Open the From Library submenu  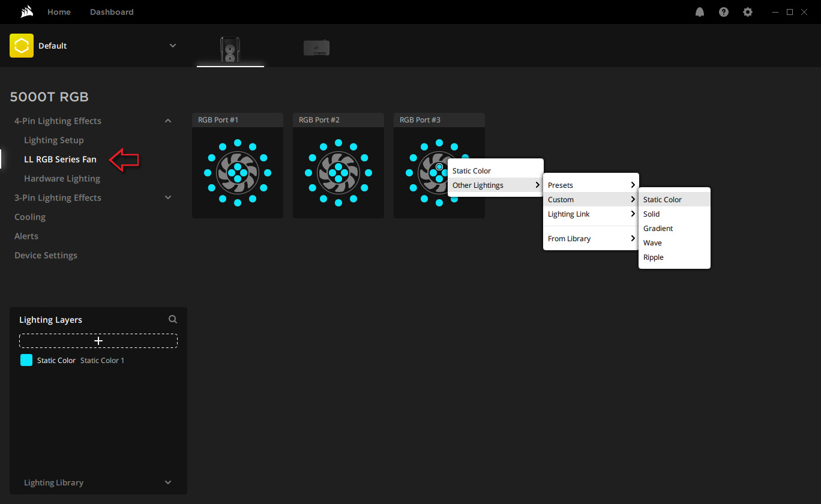(591, 239)
